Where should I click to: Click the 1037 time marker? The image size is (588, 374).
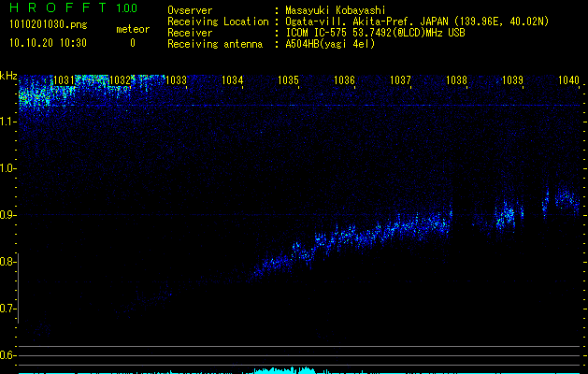tap(400, 79)
